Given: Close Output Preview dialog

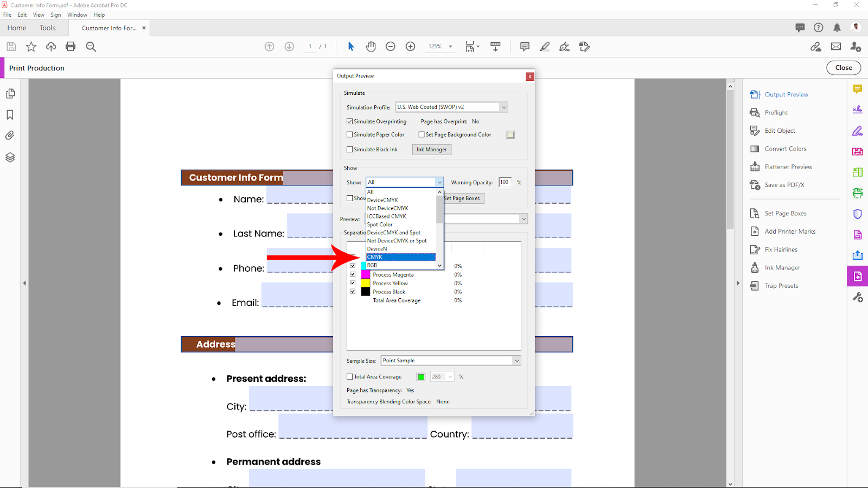Looking at the screenshot, I should point(530,76).
